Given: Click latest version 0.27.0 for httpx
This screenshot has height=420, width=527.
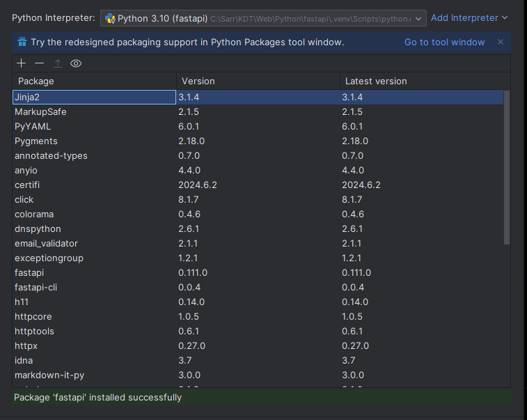Looking at the screenshot, I should [355, 345].
